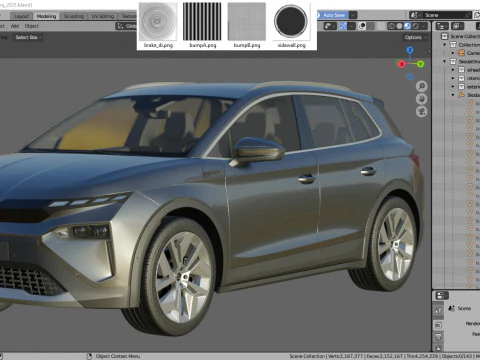Viewport: 480px width, 360px height.
Task: Click the Auto Save button
Action: click(x=332, y=15)
